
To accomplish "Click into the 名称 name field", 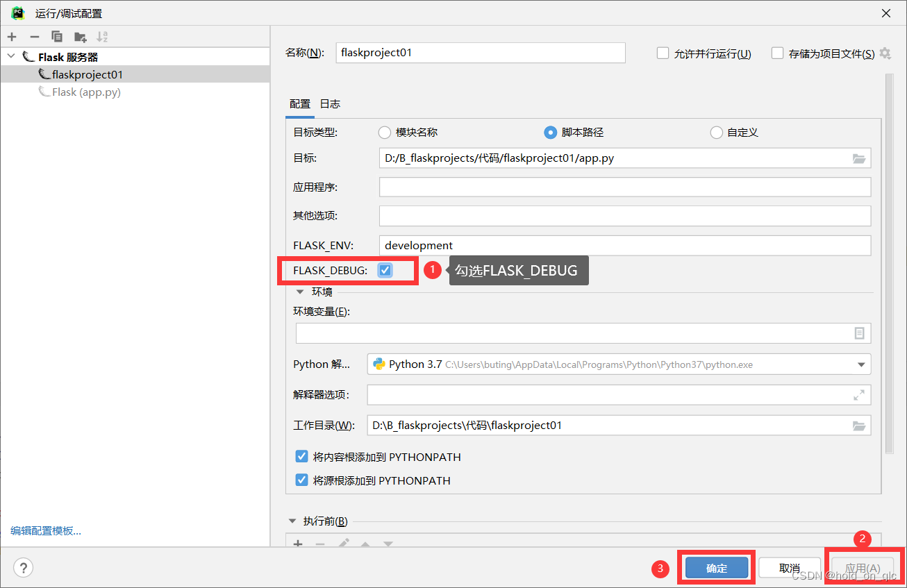I will point(481,53).
